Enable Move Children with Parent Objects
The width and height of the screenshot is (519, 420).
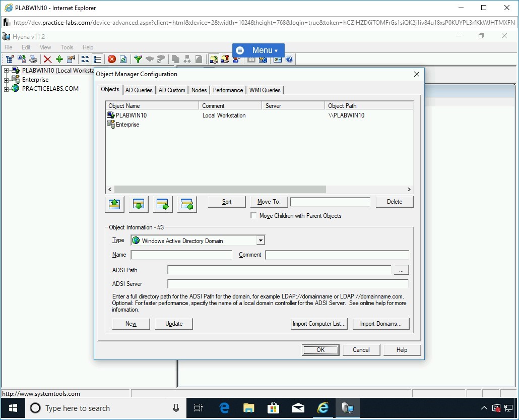253,216
